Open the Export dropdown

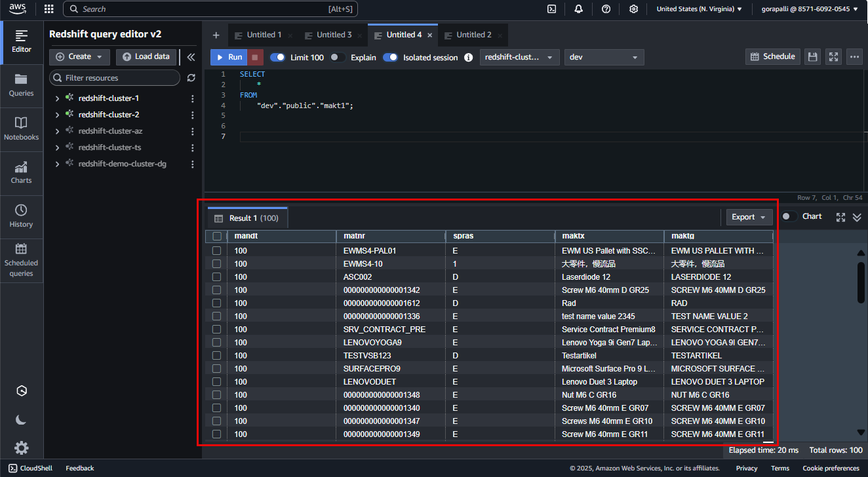pyautogui.click(x=749, y=217)
